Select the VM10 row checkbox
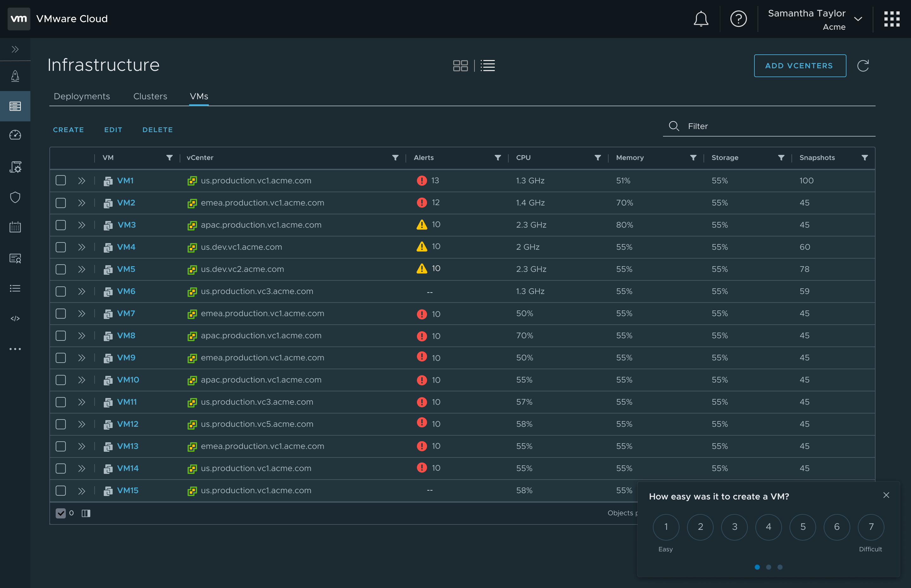Screen dimensions: 911x588 point(61,380)
